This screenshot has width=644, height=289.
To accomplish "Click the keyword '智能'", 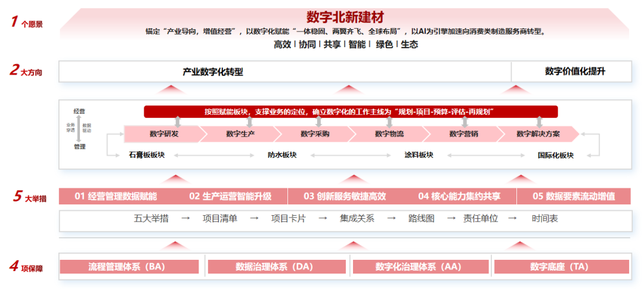I will [x=357, y=45].
